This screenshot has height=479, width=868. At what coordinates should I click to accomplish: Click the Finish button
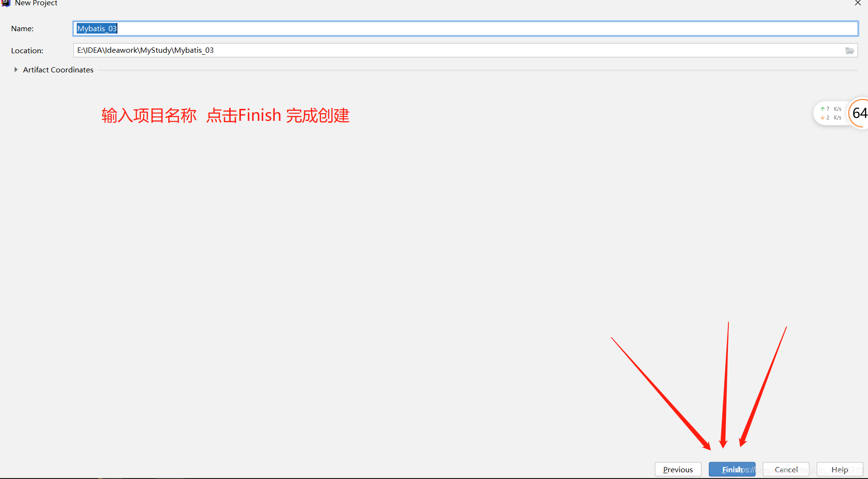coord(732,469)
